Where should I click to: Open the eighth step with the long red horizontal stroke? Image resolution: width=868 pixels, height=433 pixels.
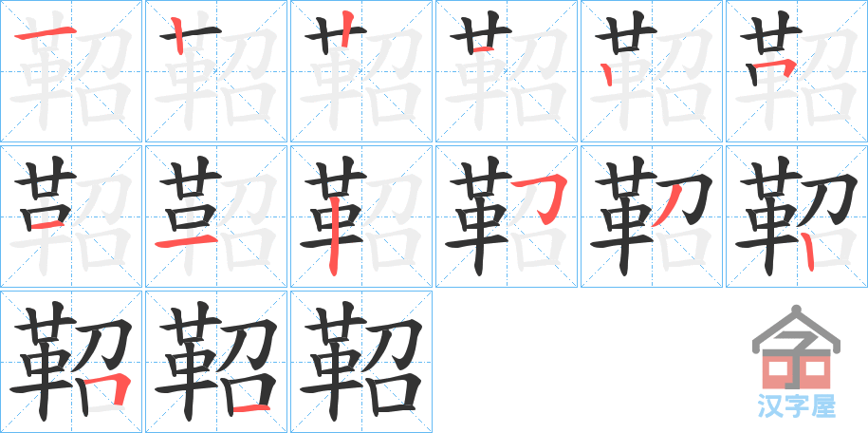pyautogui.click(x=216, y=216)
